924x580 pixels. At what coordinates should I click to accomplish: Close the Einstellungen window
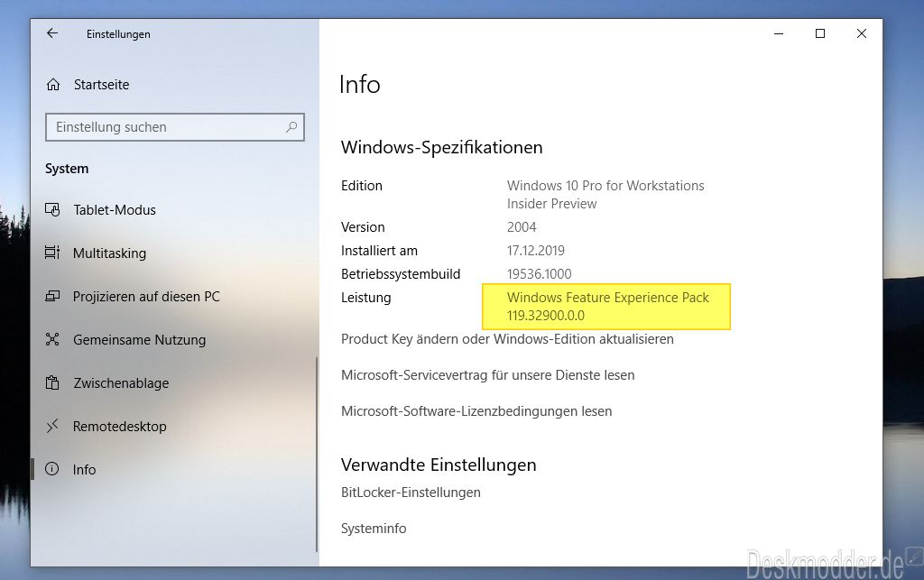(862, 33)
